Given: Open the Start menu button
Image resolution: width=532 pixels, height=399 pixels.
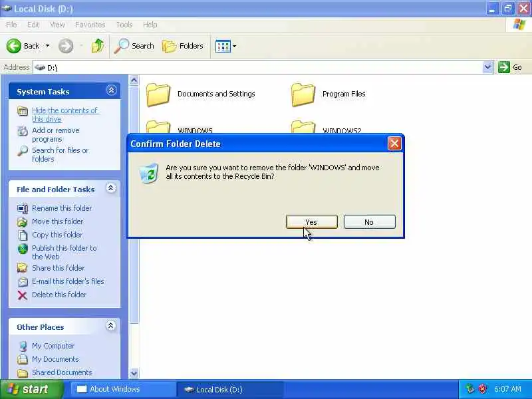Looking at the screenshot, I should [x=31, y=389].
